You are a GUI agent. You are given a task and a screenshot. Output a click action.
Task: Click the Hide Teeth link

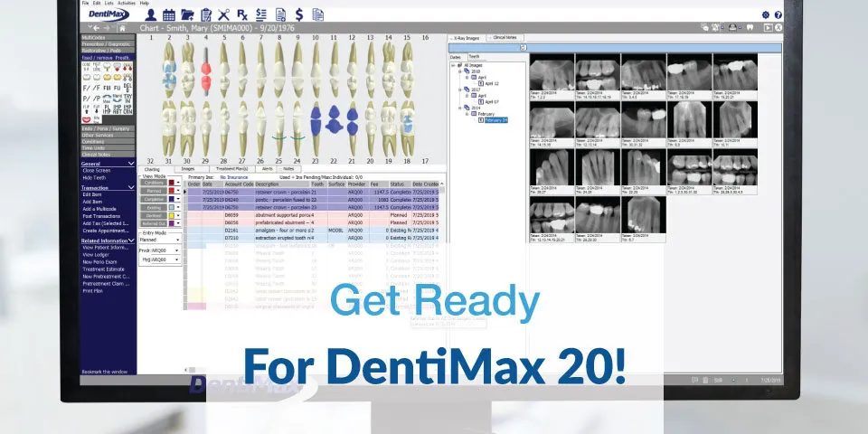click(x=94, y=178)
